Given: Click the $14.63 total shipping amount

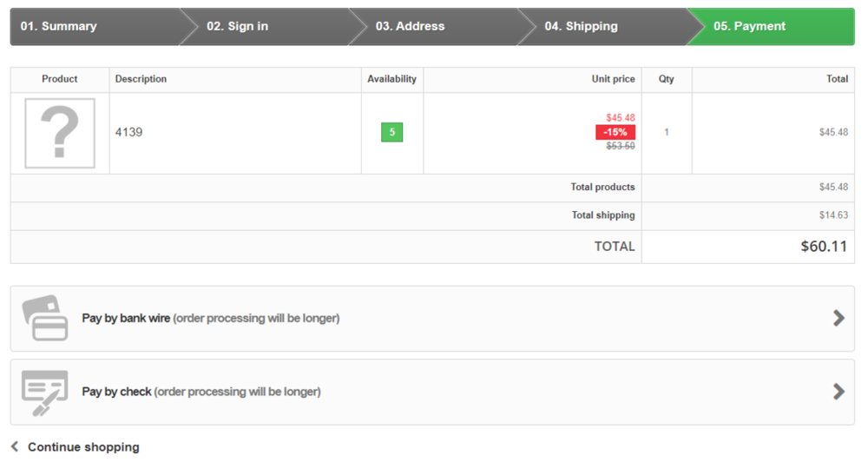Looking at the screenshot, I should tap(833, 214).
